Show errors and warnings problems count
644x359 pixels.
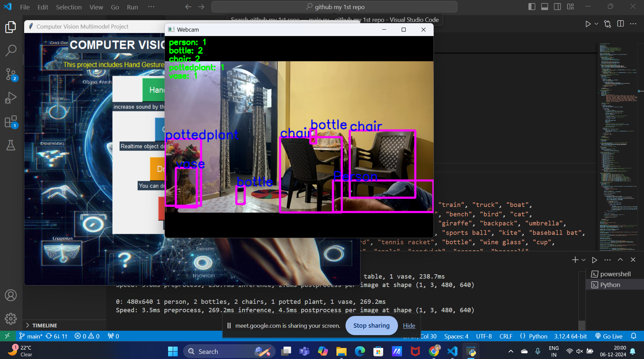[x=87, y=336]
